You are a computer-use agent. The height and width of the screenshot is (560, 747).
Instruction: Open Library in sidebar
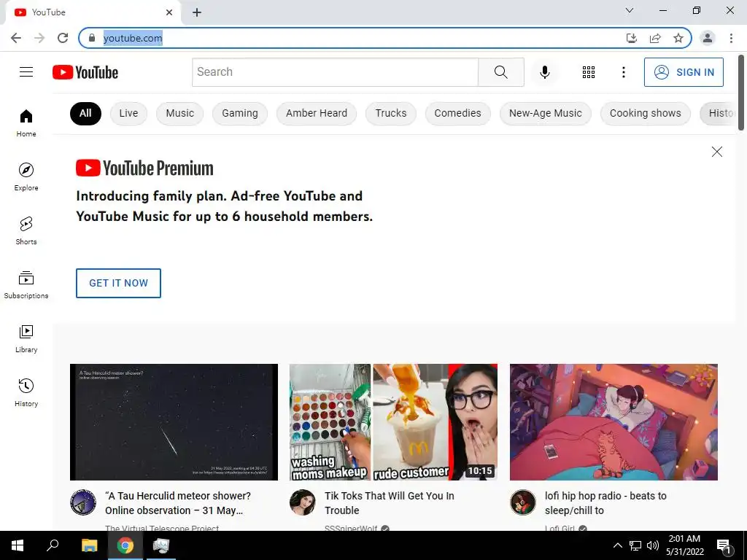click(26, 338)
